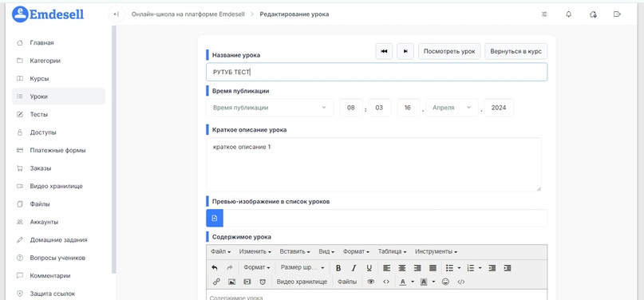Apply italic formatting
This screenshot has width=644, height=300.
354,268
